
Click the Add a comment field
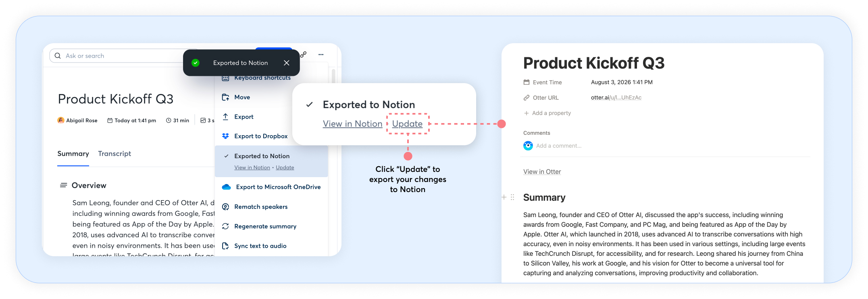pyautogui.click(x=559, y=146)
